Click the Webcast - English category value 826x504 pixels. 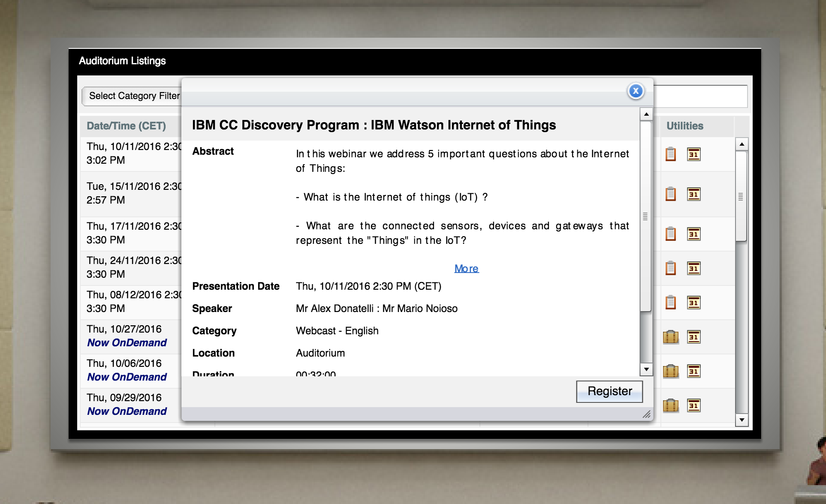pos(337,331)
